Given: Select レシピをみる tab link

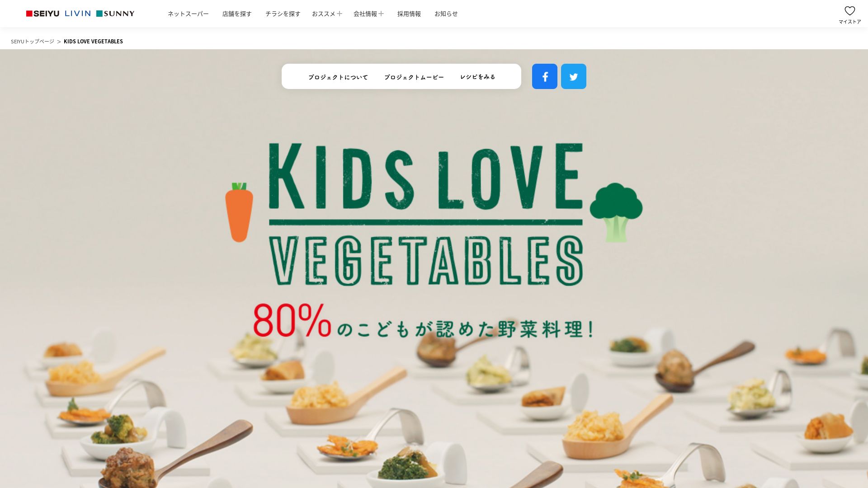Looking at the screenshot, I should pyautogui.click(x=478, y=77).
